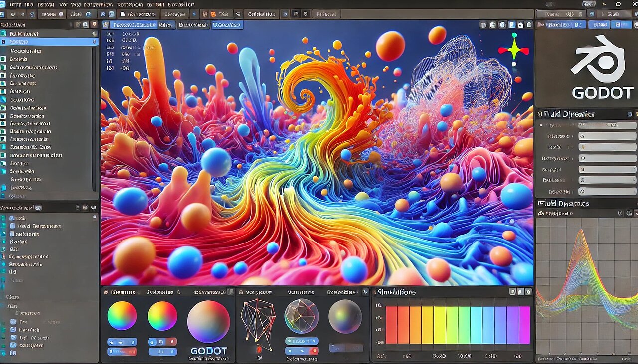Toggle the blue switch below the glass sphere

301,341
